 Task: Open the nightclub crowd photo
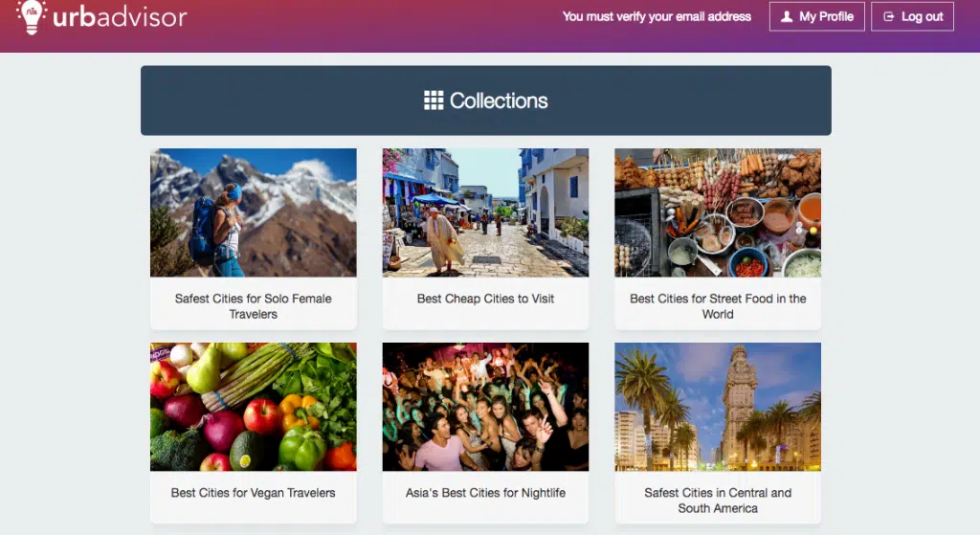pyautogui.click(x=485, y=407)
